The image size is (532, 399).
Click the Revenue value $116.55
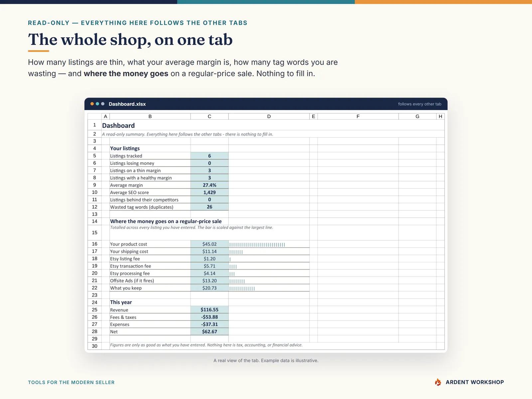[209, 310]
